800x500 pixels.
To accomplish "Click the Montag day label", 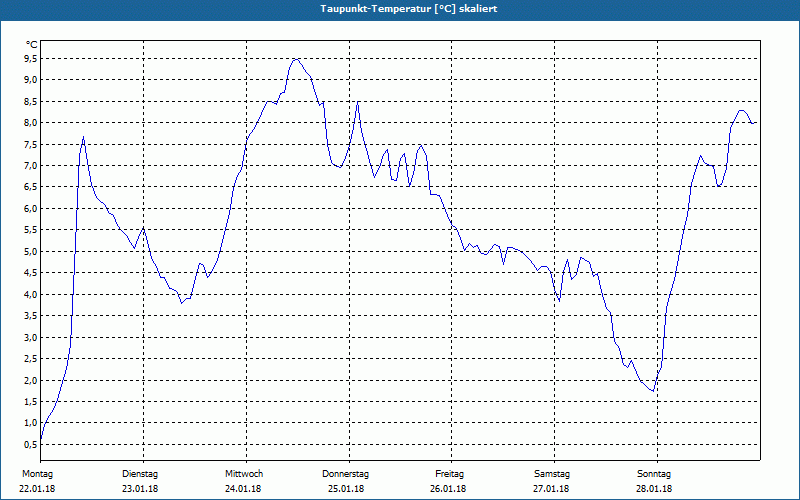I will [37, 474].
